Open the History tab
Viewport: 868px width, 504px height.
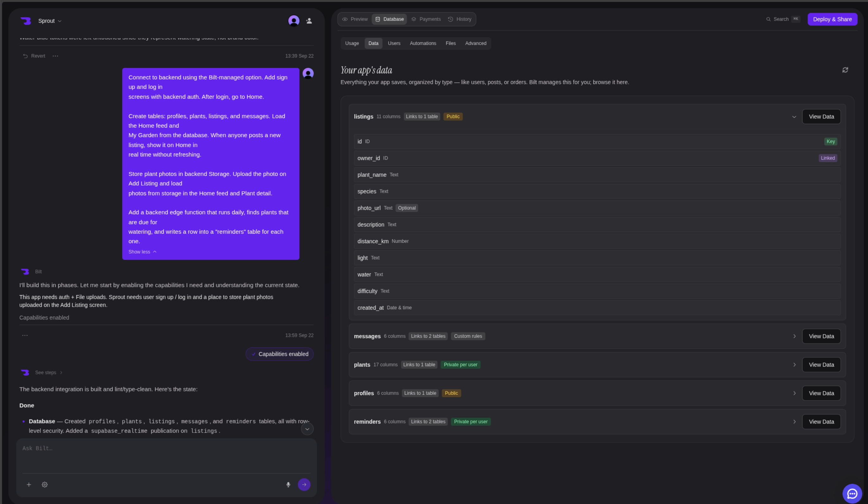(459, 19)
